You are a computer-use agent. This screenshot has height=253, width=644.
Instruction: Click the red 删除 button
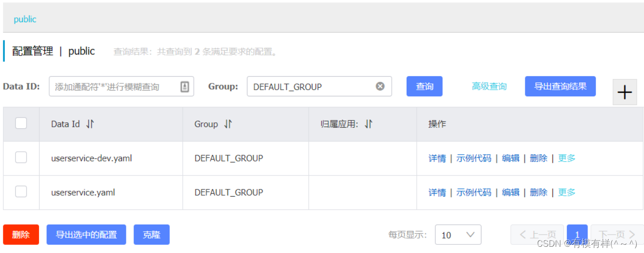[x=21, y=235]
